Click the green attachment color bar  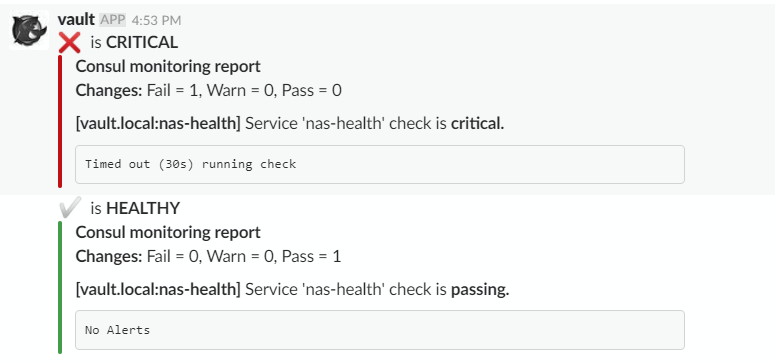click(x=60, y=287)
